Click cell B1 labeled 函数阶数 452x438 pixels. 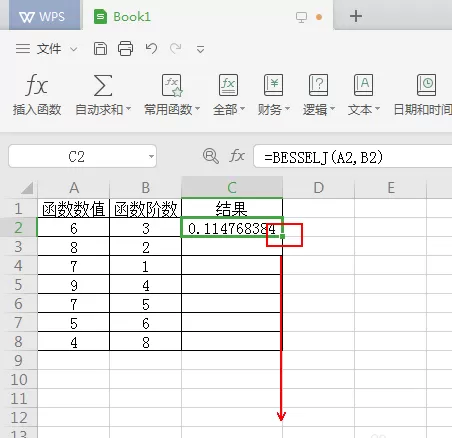point(146,208)
